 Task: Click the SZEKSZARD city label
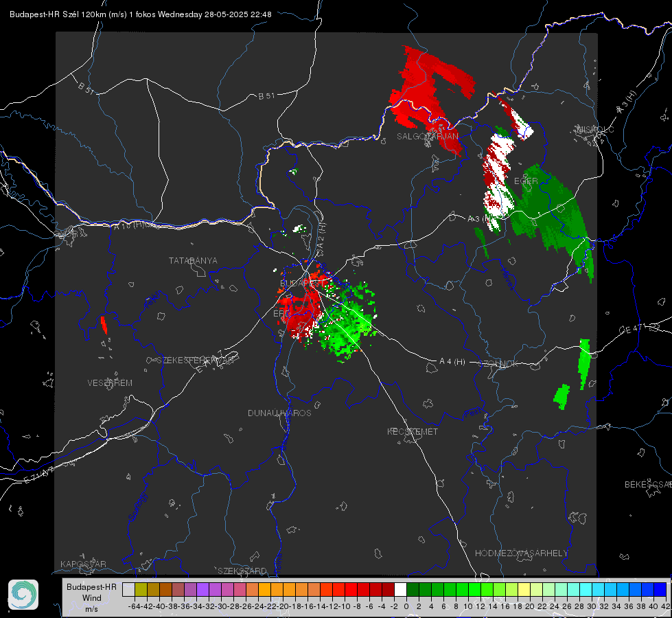point(242,571)
